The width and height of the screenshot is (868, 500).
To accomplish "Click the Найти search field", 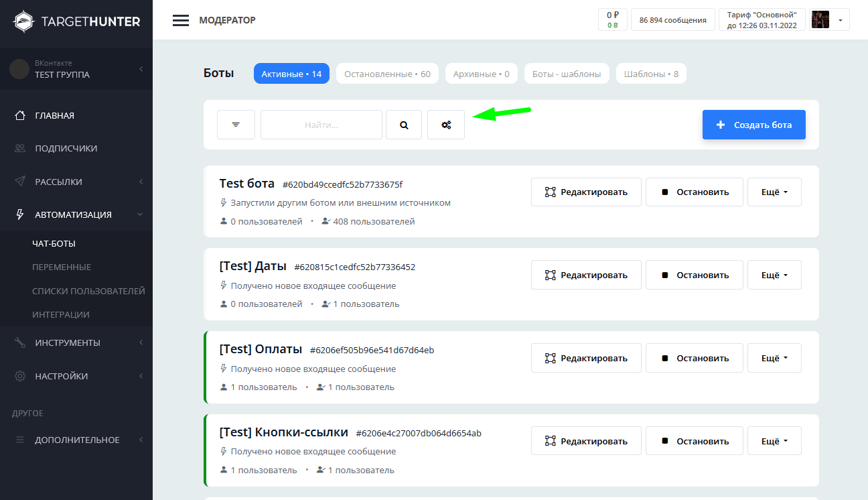I will [321, 125].
